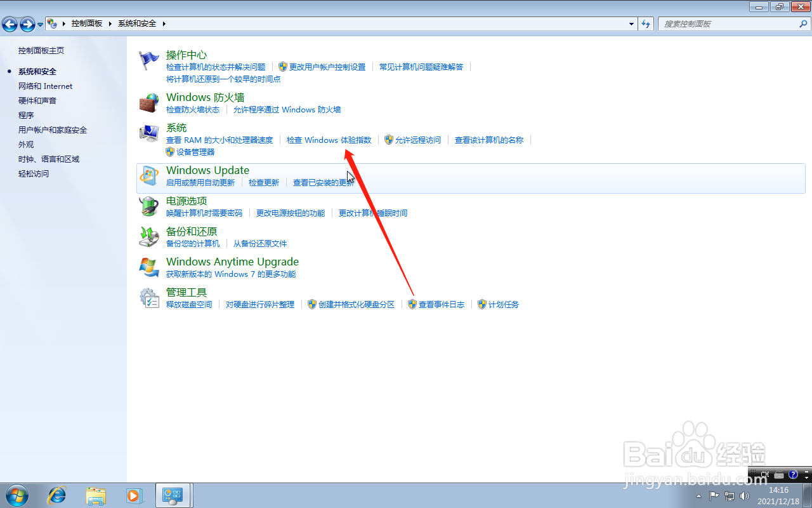
Task: Open Windows Explorer folder on taskbar
Action: click(96, 495)
